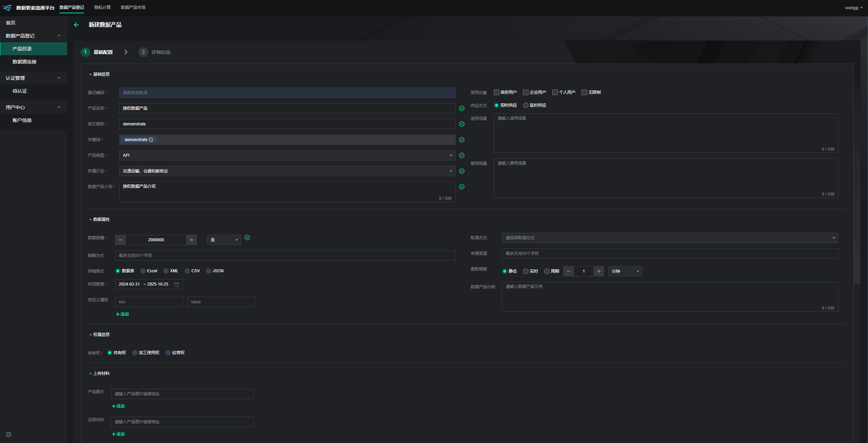Click the back arrow beside 新建数据产品
868x443 pixels.
[x=76, y=25]
